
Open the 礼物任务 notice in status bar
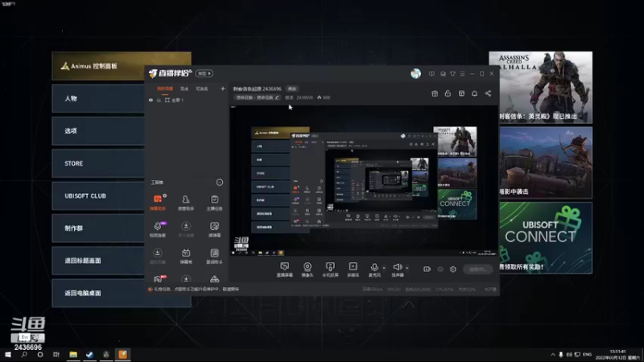[194, 290]
